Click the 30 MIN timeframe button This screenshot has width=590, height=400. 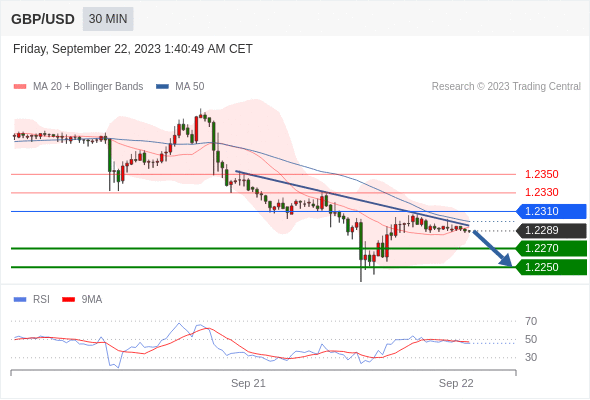(x=108, y=19)
